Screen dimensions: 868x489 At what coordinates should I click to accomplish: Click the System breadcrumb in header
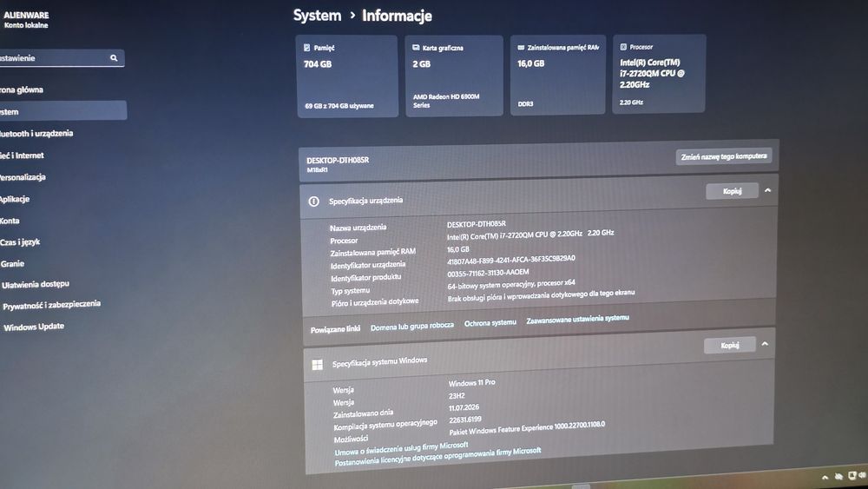click(317, 15)
